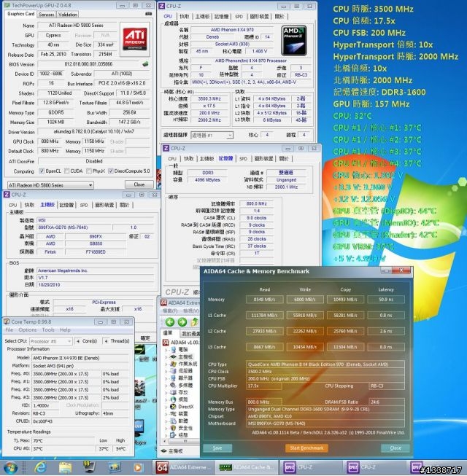Open the Options menu in Core Temp

point(27,329)
